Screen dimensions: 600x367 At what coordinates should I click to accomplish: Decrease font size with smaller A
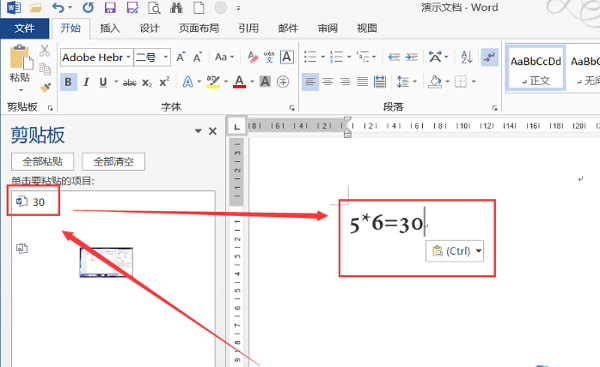197,57
